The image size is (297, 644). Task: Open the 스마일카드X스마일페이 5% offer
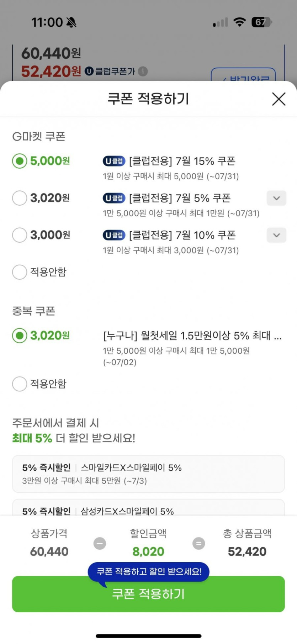pos(148,474)
